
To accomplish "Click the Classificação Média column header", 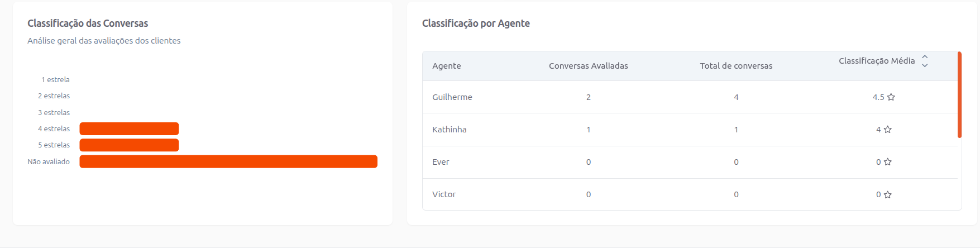I will 877,61.
